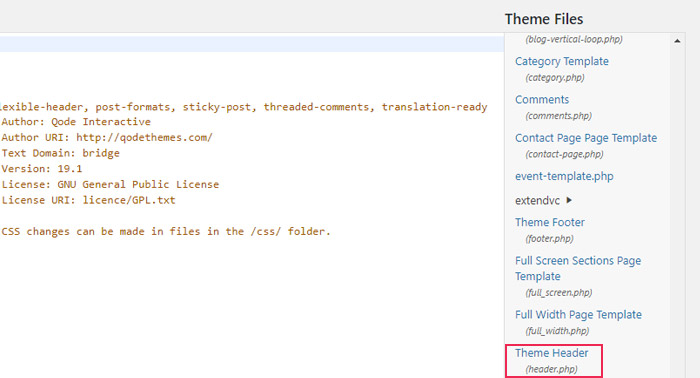The image size is (700, 378).
Task: Open the Comments theme file
Action: (x=542, y=100)
